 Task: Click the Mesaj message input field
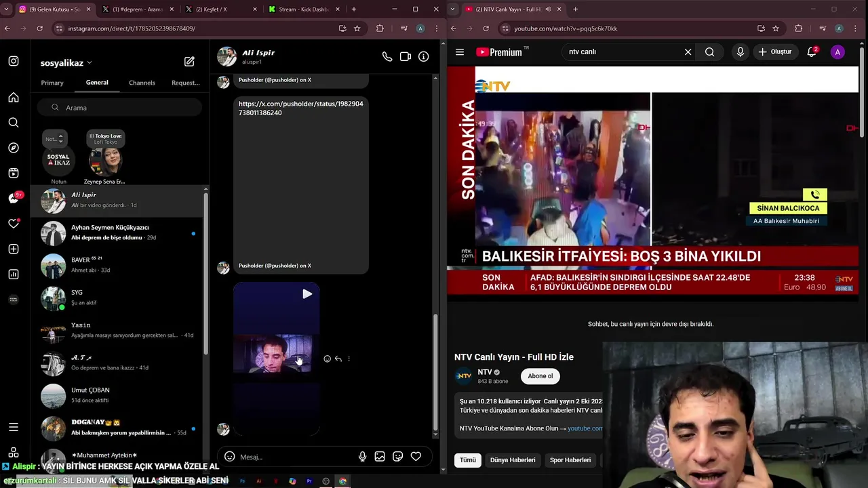(296, 457)
